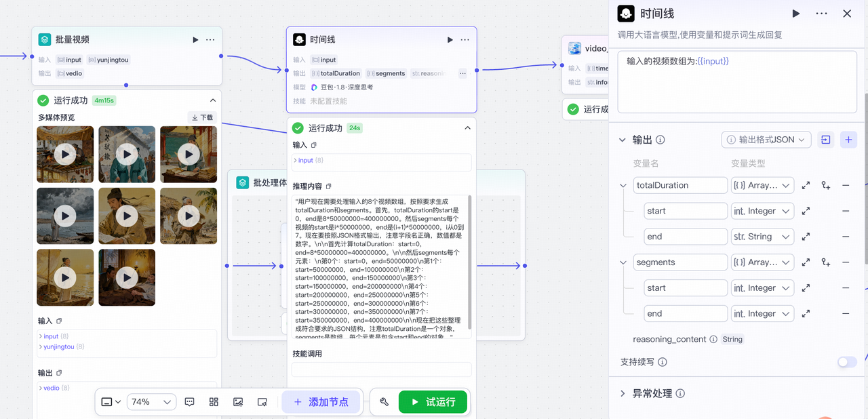Screen dimensions: 868x419
Task: Click the four-square grid layout icon
Action: pos(214,402)
